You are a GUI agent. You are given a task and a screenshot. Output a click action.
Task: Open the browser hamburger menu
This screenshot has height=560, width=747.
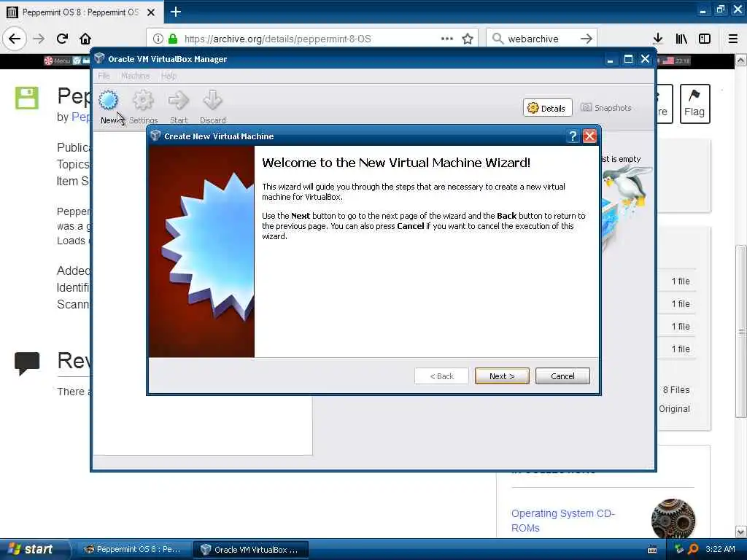point(733,39)
